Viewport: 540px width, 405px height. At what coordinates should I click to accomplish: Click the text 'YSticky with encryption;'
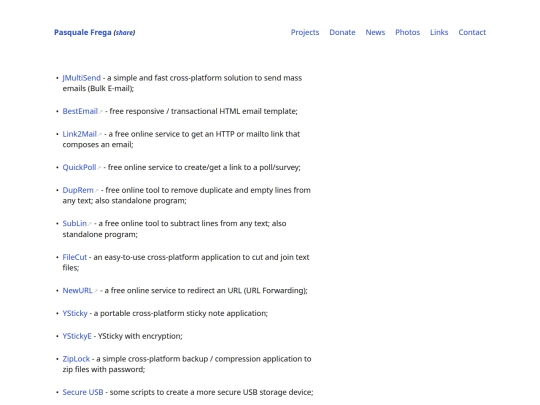click(x=140, y=336)
